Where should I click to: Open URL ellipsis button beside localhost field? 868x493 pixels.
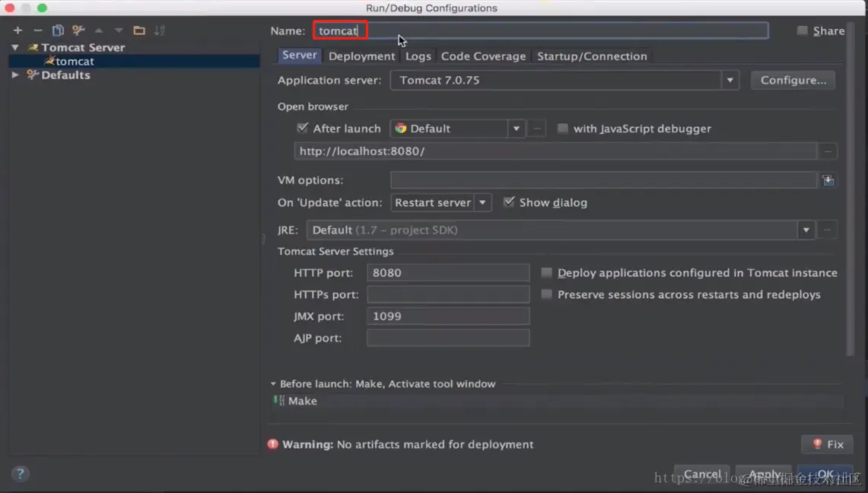point(828,151)
